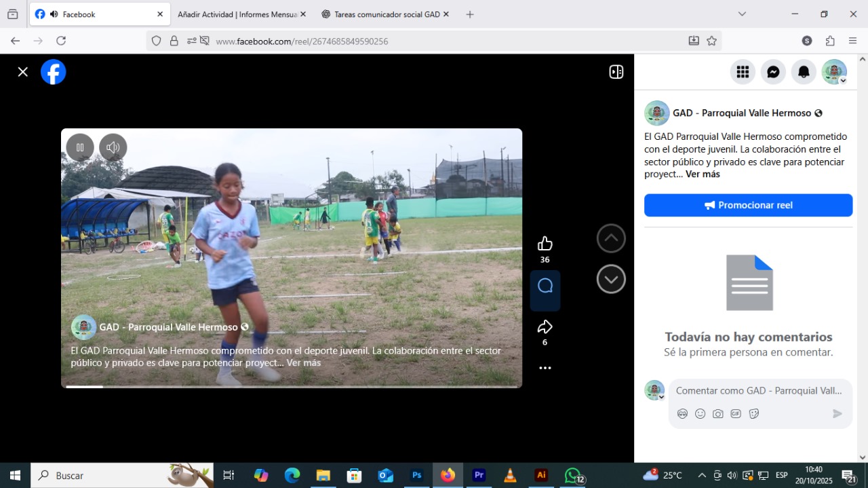
Task: Click the Promocionar reel button
Action: pos(748,205)
